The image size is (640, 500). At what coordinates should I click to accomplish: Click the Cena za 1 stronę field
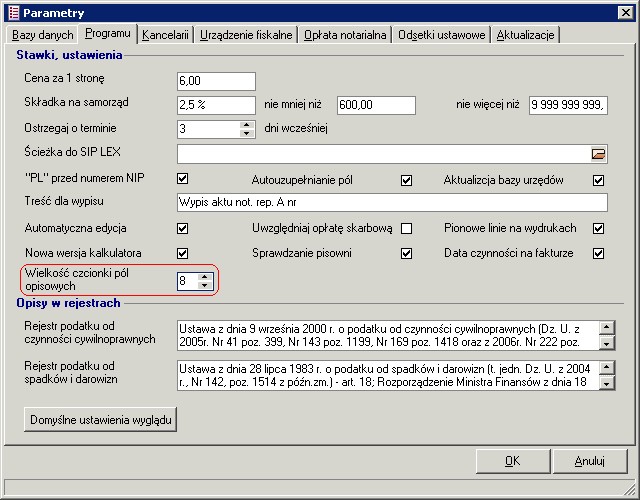point(216,81)
